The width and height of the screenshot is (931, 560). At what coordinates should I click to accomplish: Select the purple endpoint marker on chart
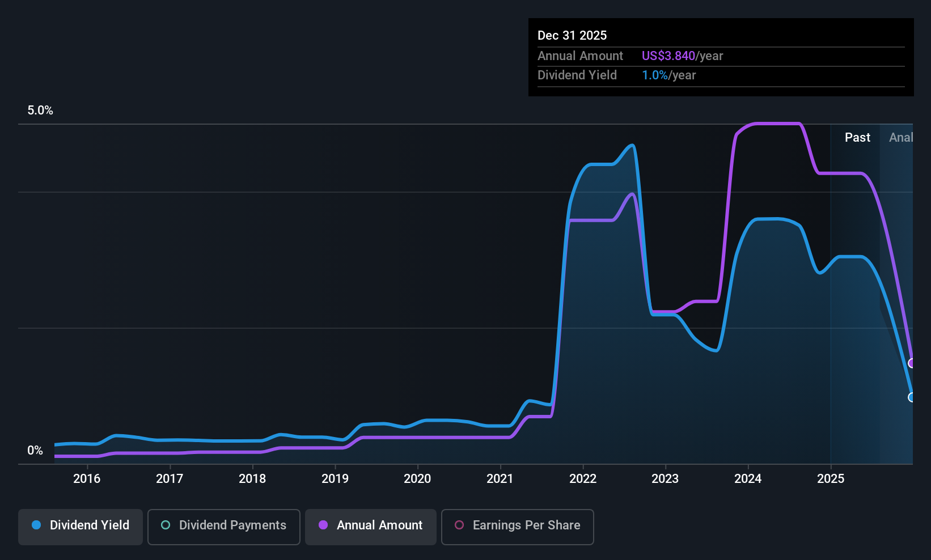point(911,363)
